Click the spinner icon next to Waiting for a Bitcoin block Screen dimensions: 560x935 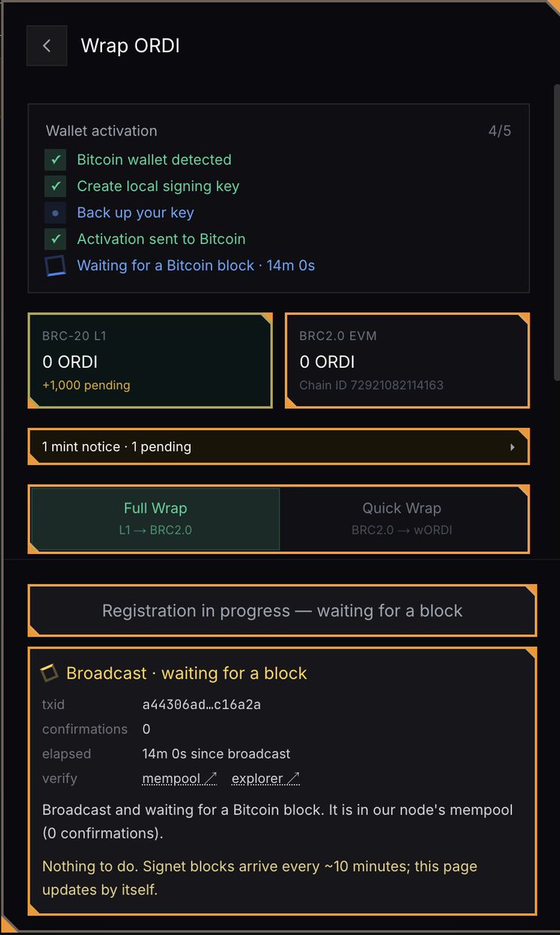55,266
